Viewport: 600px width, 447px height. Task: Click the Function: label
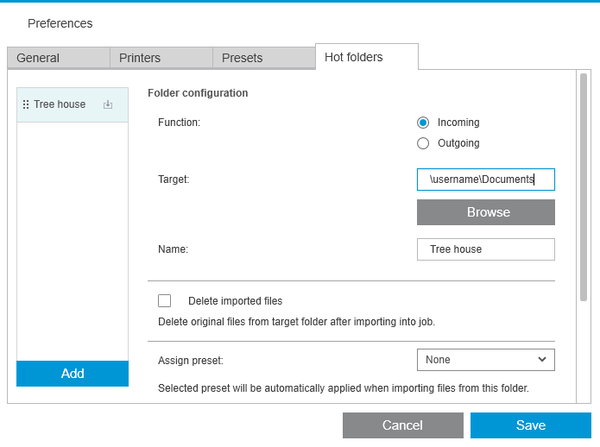tap(179, 122)
